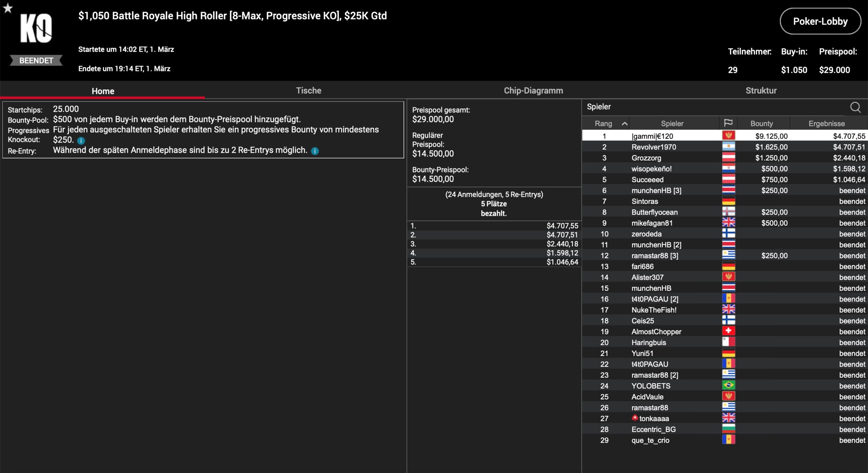Sort by Spieler column header

[672, 124]
